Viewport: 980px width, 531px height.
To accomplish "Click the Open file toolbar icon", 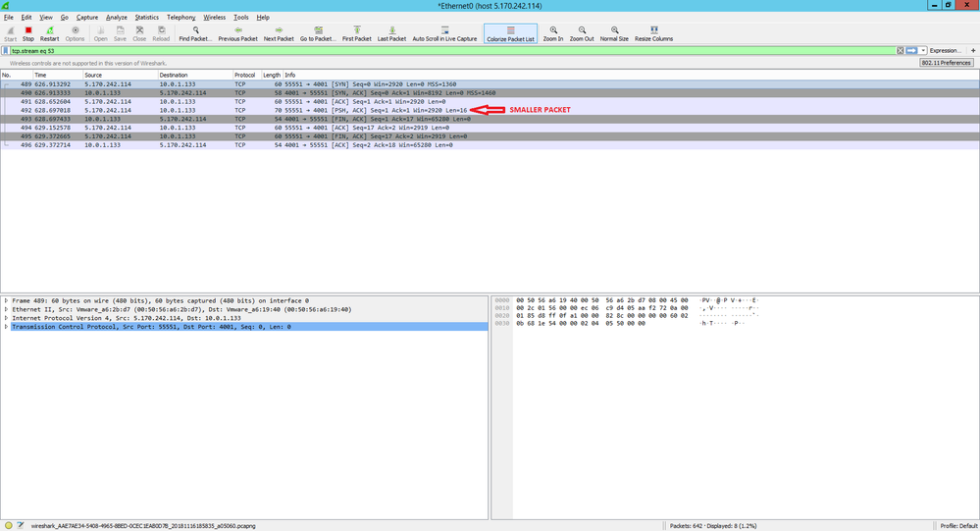I will [101, 33].
